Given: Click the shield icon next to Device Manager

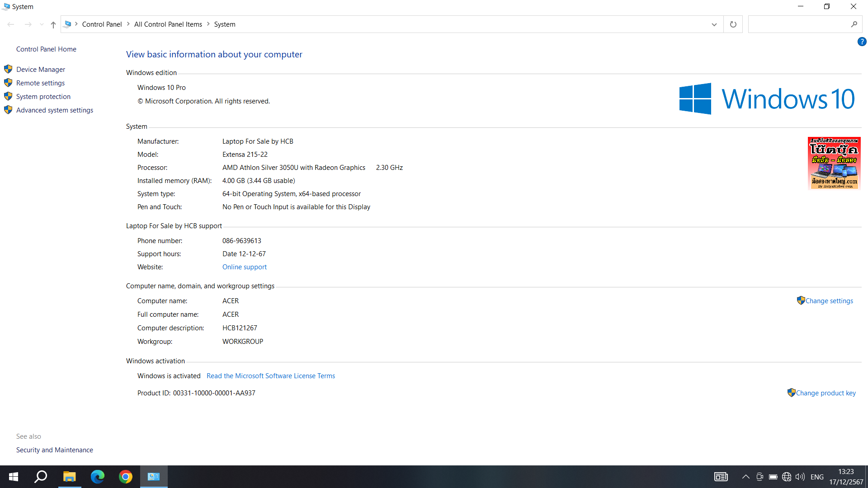Looking at the screenshot, I should coord(8,69).
